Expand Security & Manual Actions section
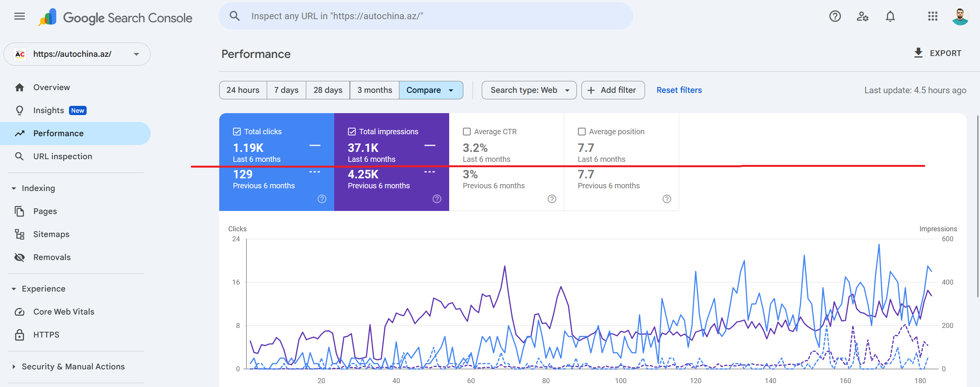 pos(14,367)
